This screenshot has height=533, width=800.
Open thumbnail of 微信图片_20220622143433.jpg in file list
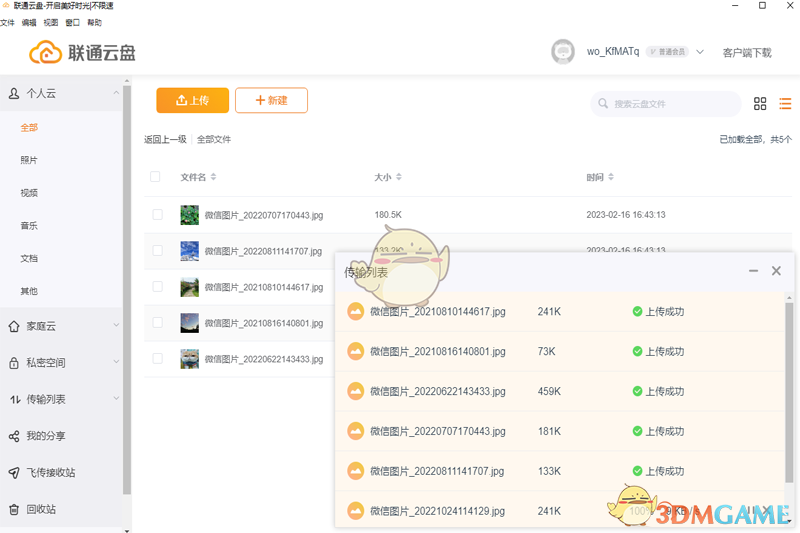[x=190, y=359]
